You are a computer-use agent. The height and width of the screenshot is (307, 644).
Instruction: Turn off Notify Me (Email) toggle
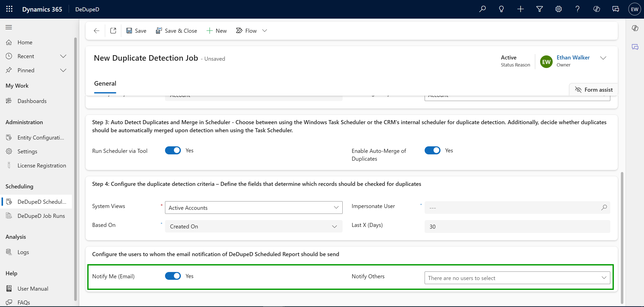[173, 276]
